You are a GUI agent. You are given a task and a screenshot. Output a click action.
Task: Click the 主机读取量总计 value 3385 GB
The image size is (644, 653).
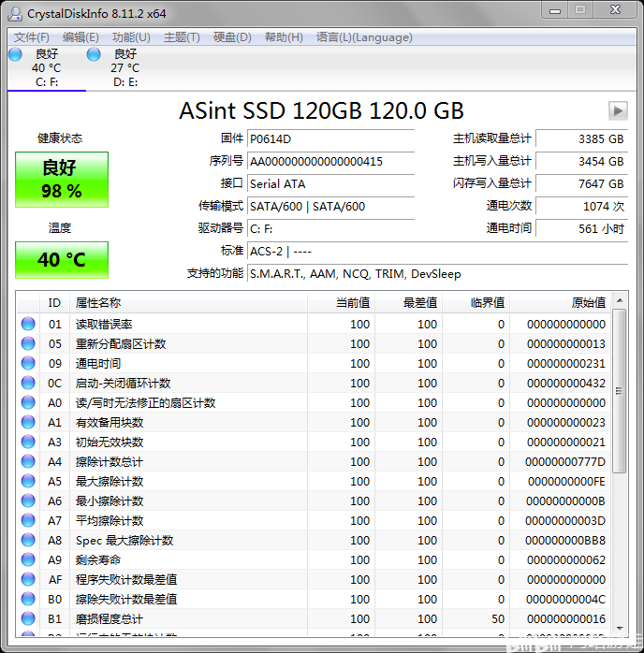(x=582, y=139)
